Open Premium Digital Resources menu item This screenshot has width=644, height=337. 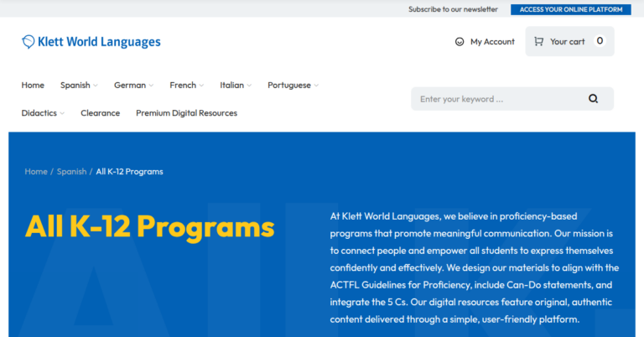[186, 113]
